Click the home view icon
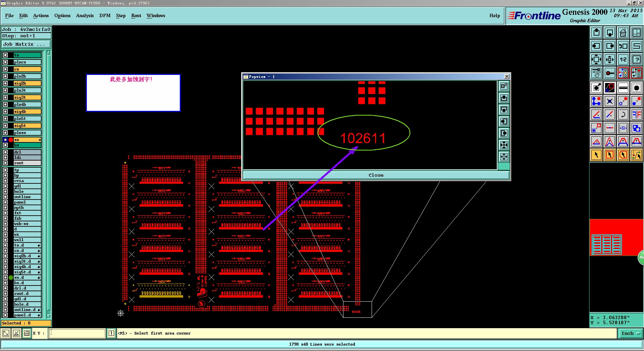Screen dimensions: 644x351 pyautogui.click(x=623, y=33)
